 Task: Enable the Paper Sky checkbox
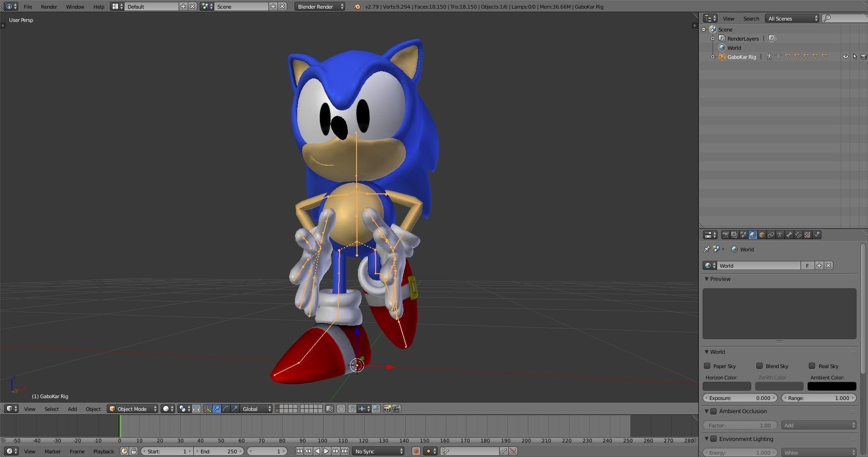pyautogui.click(x=707, y=366)
